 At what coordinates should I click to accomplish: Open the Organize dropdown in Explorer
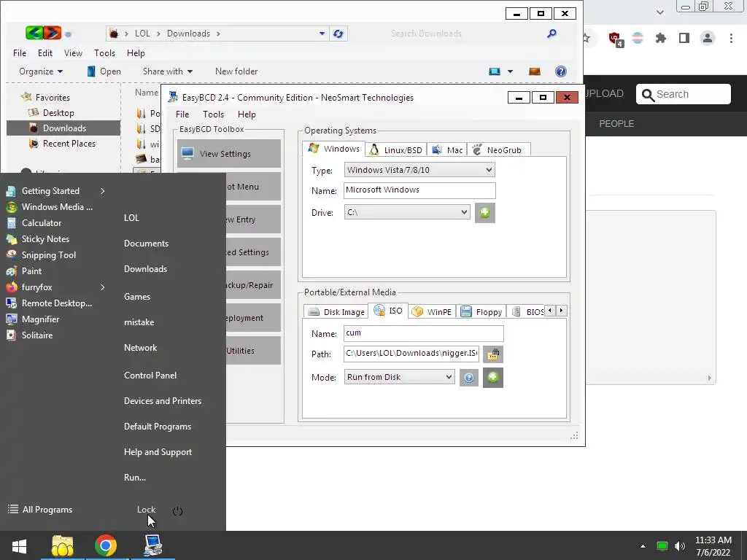(x=41, y=71)
